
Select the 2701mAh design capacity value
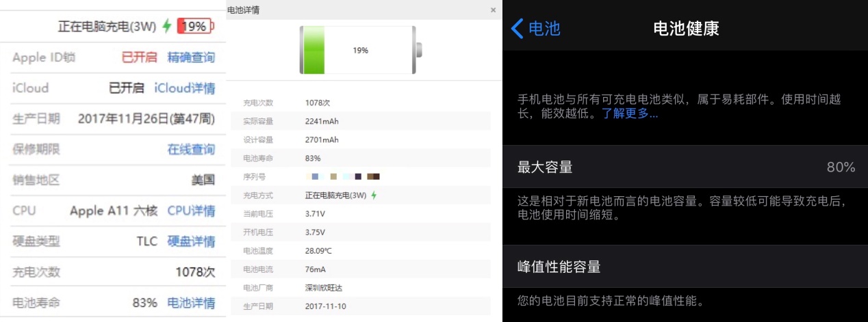tap(322, 140)
